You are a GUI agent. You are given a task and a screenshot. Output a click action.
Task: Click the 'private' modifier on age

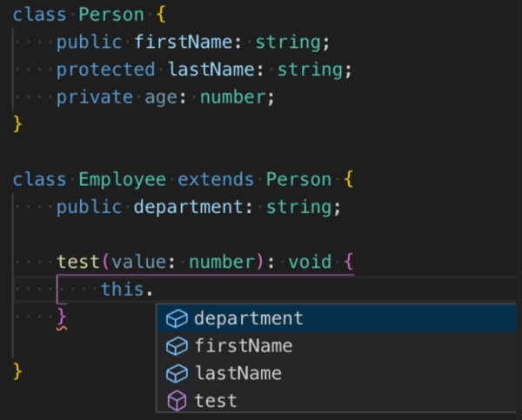pos(95,97)
